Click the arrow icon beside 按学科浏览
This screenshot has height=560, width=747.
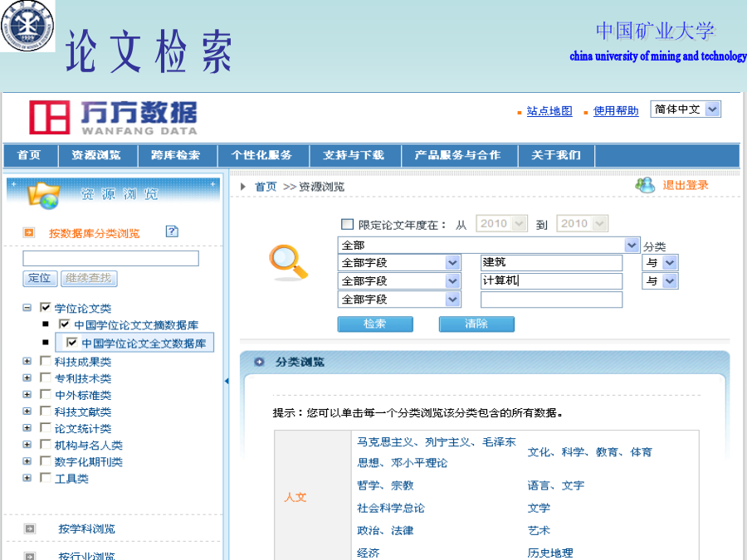pyautogui.click(x=30, y=528)
